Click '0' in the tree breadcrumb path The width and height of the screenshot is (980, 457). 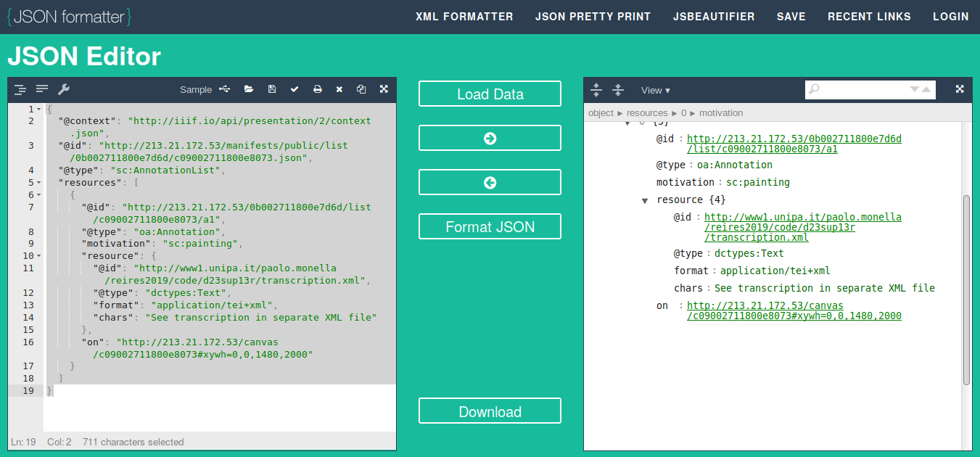tap(683, 112)
